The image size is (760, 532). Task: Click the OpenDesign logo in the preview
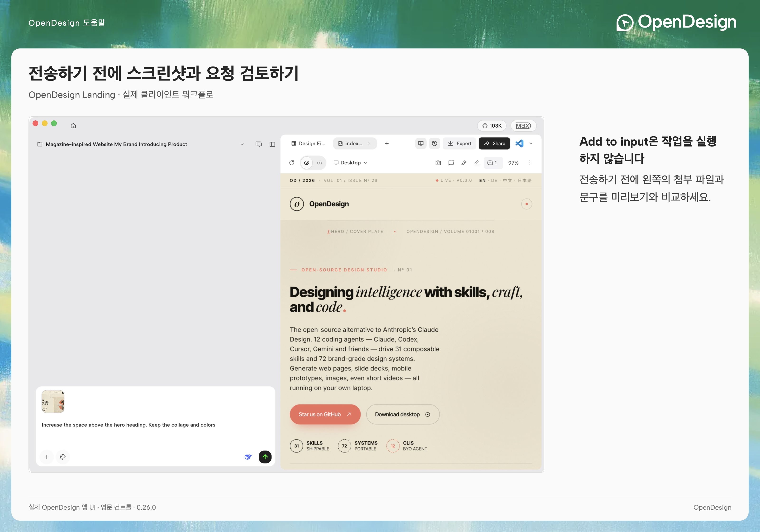(x=319, y=204)
